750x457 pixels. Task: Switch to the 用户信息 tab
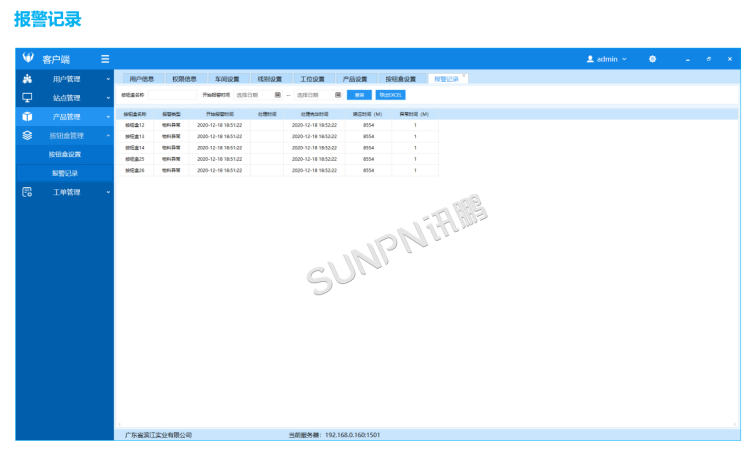point(142,78)
